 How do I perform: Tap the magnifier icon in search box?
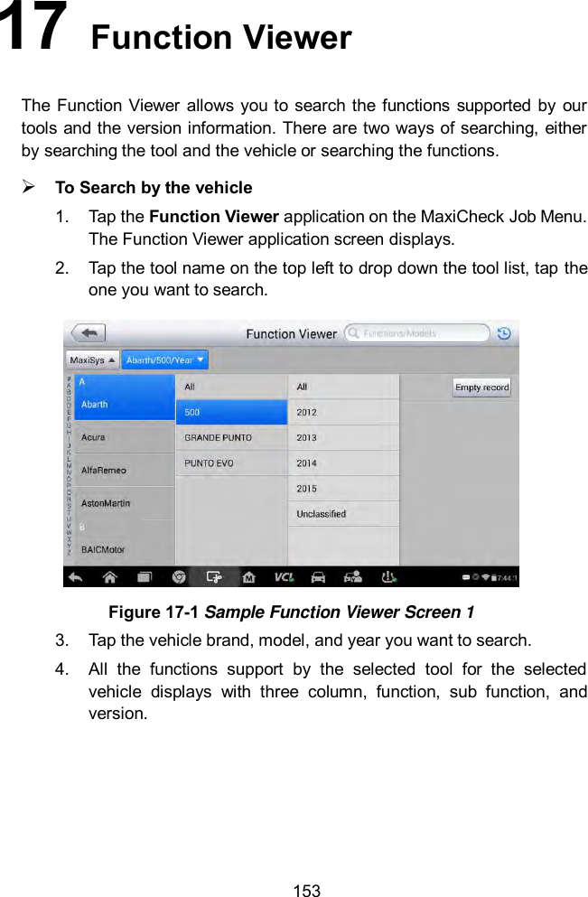[353, 333]
